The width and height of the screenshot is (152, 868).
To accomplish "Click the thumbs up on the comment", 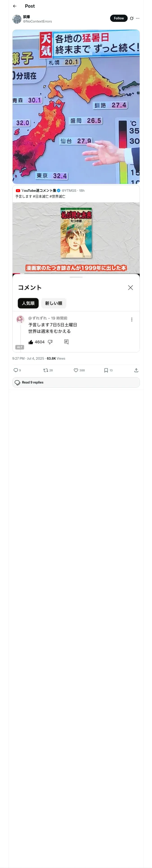I will click(31, 342).
